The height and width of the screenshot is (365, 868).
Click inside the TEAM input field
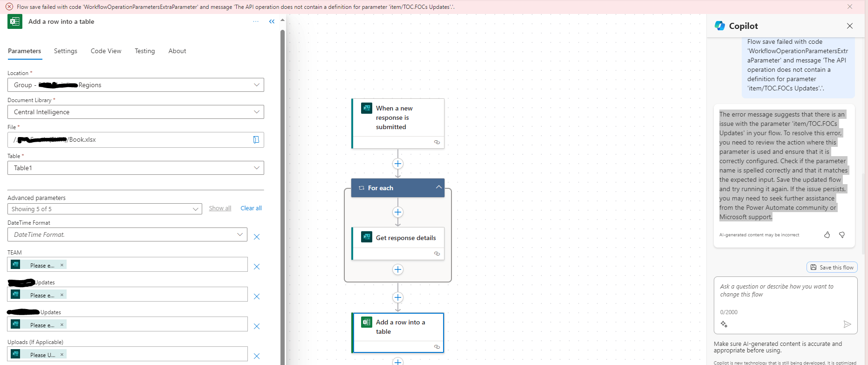coord(127,264)
